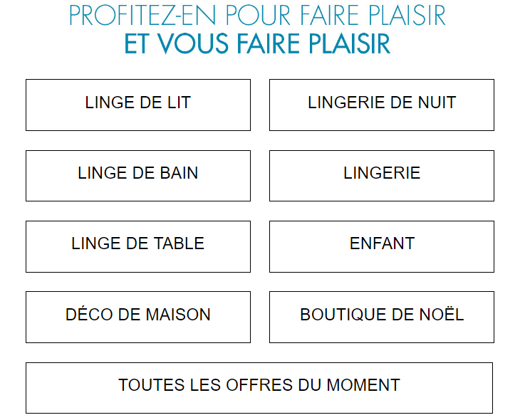This screenshot has height=420, width=525.
Task: Click the wide all-offers button at the bottom
Action: pyautogui.click(x=259, y=387)
